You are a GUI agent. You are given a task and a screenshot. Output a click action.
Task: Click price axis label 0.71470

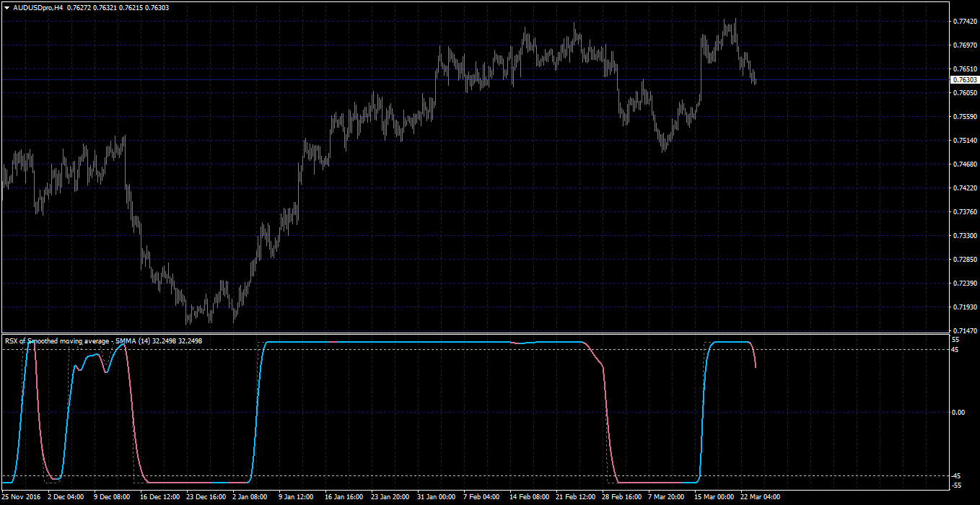click(965, 330)
